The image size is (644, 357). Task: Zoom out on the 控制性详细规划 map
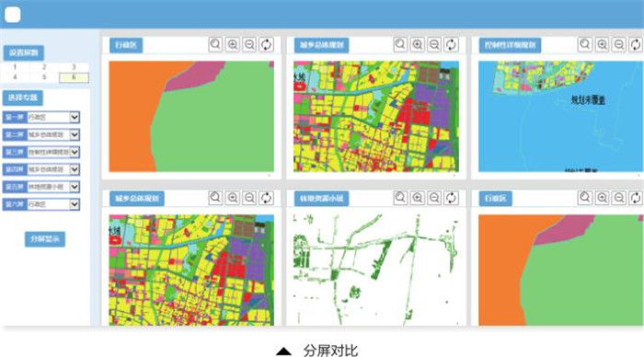pos(619,44)
